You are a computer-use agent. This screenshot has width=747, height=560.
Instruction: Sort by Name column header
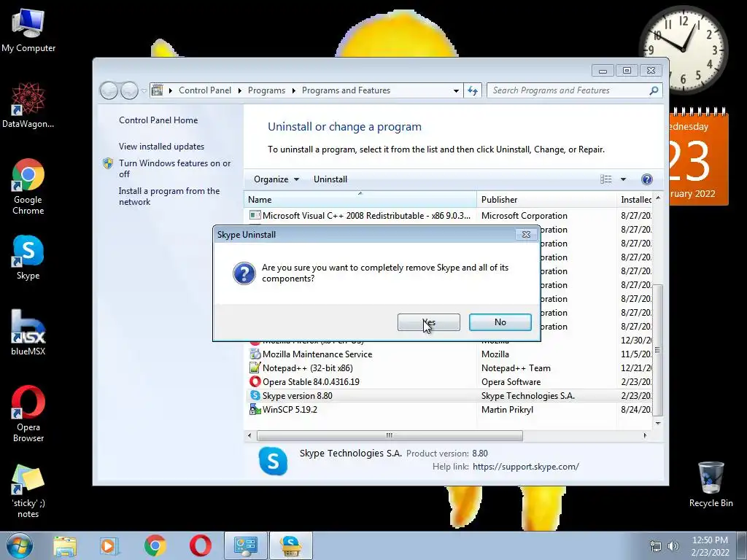[360, 200]
